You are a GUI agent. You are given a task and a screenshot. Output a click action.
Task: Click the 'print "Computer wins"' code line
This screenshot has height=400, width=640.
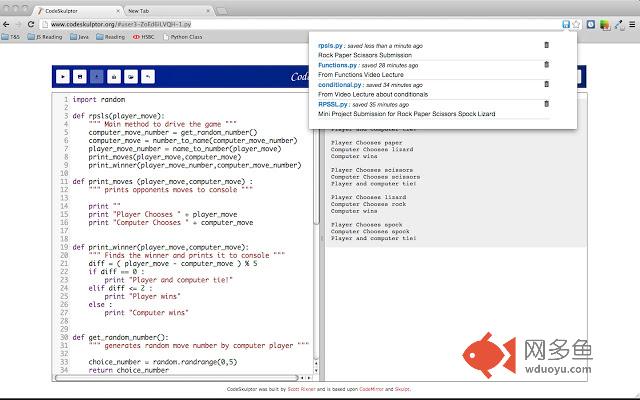[147, 313]
